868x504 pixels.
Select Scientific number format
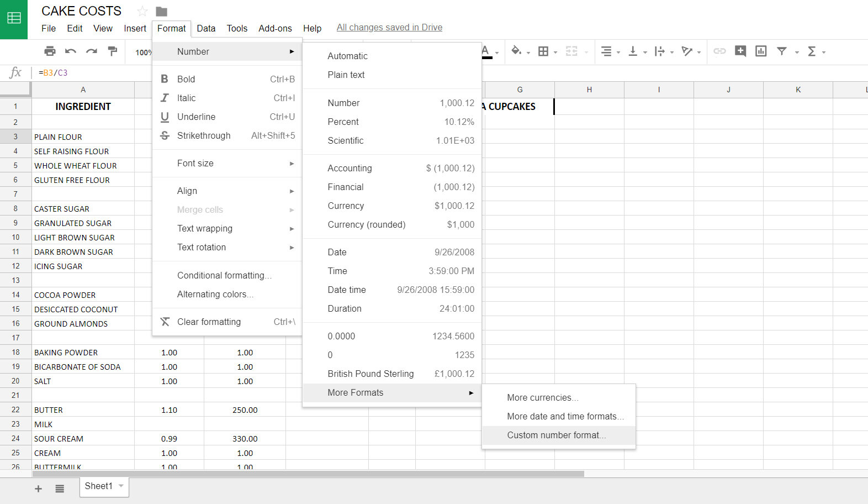click(392, 141)
